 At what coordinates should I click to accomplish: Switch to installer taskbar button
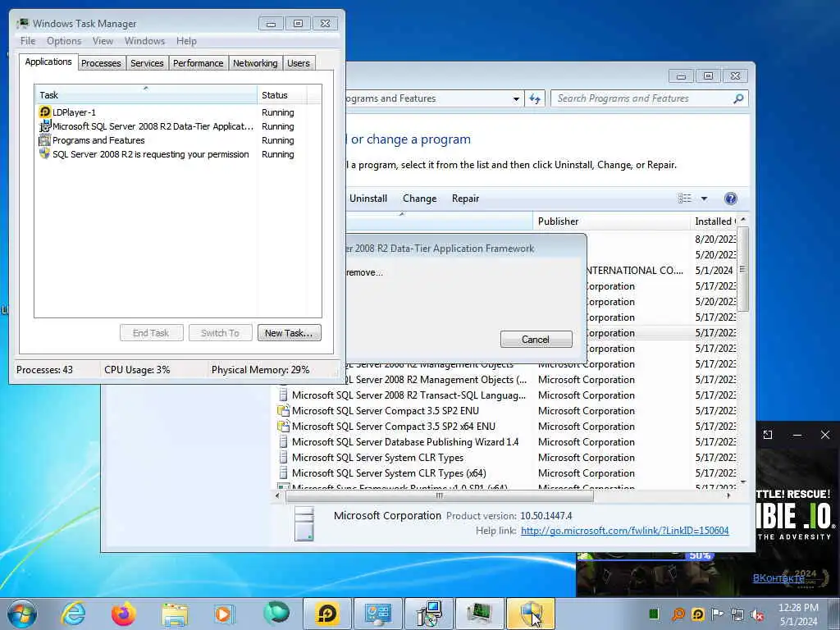(428, 614)
